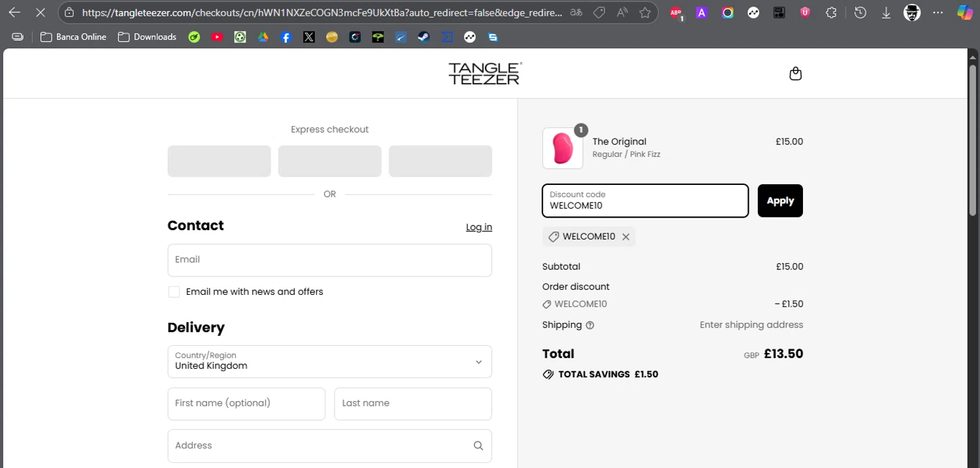Open the Google Drive bookmark

[x=263, y=37]
